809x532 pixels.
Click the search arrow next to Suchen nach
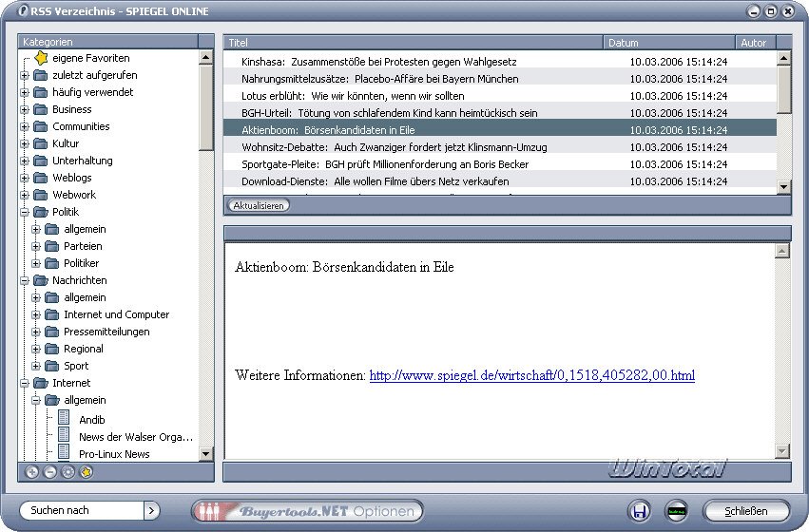[151, 510]
